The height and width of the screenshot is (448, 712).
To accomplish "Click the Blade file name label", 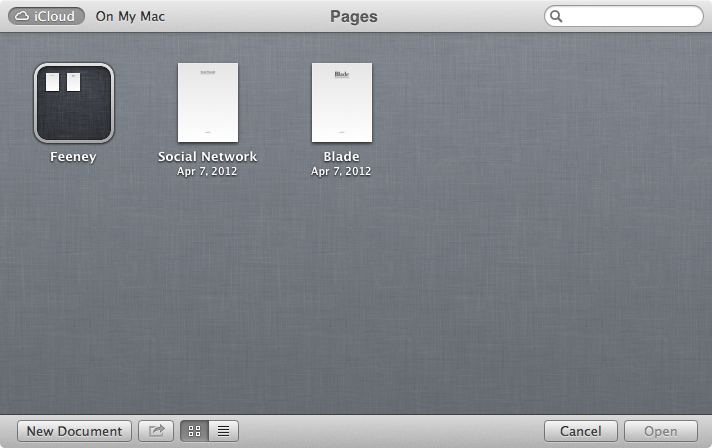I will click(341, 157).
